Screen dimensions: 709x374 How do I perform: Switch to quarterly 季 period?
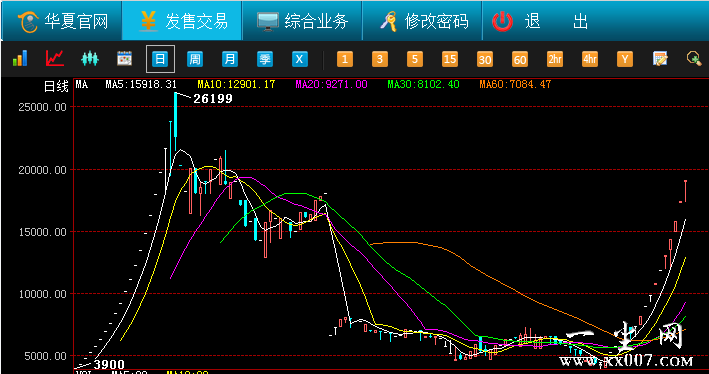point(265,59)
